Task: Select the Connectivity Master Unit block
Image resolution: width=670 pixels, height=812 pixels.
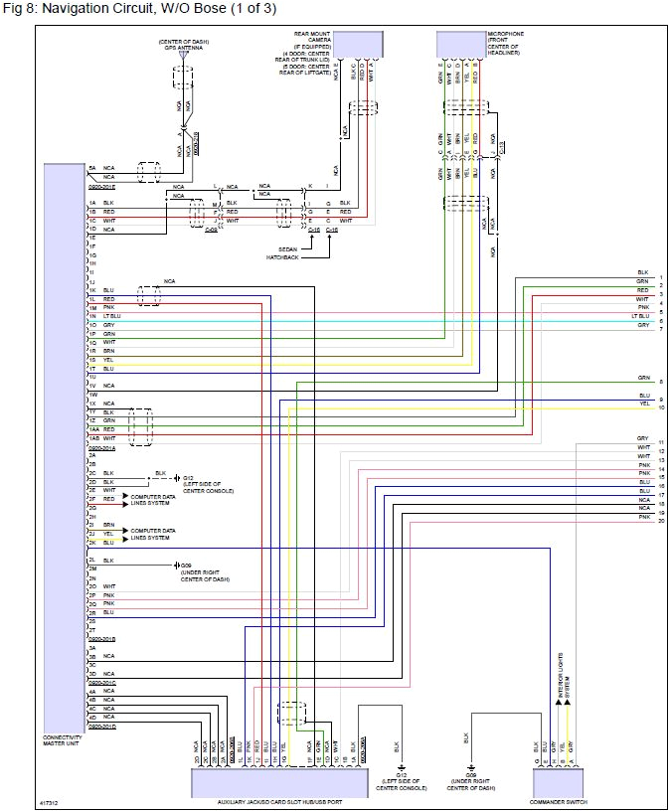Action: point(65,447)
